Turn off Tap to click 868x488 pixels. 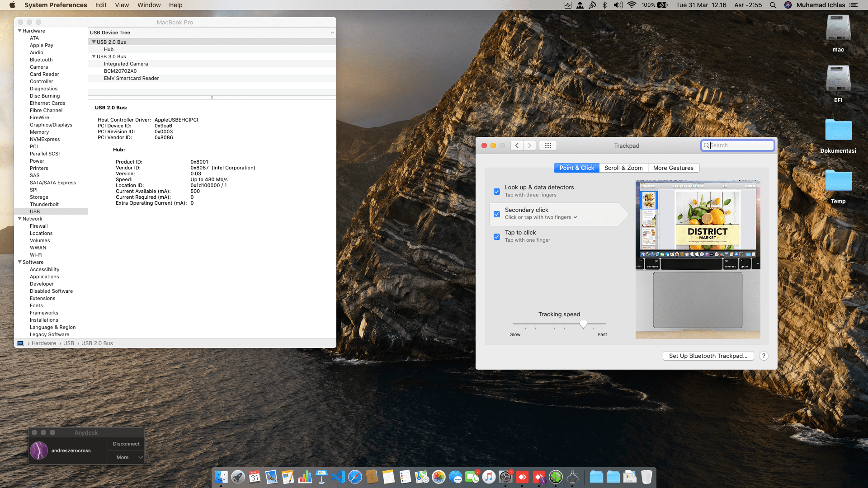pos(497,236)
